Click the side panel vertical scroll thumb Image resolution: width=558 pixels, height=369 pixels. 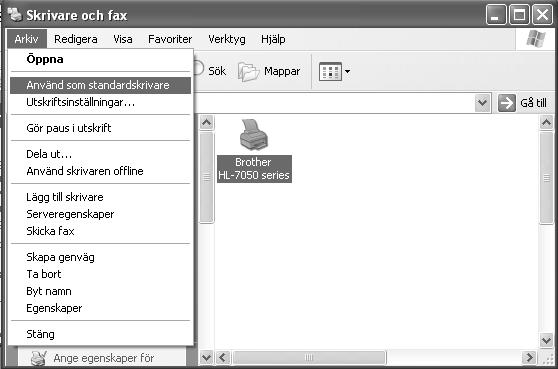click(x=206, y=177)
